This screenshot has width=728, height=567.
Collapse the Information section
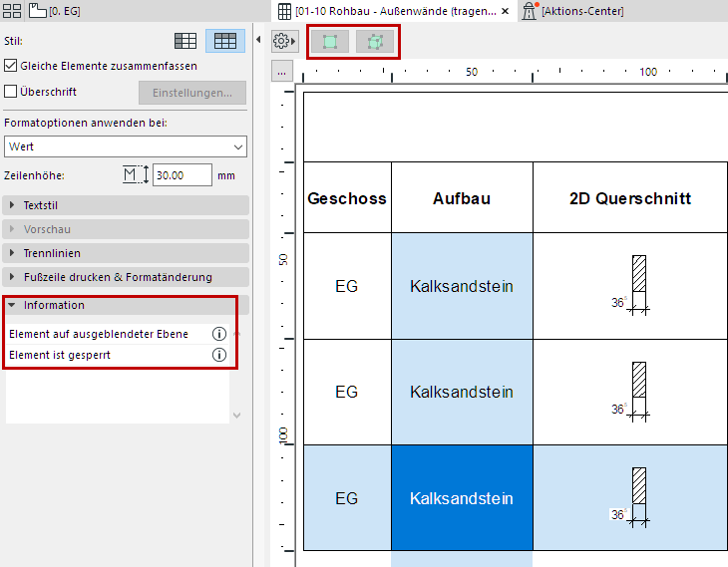pos(126,305)
